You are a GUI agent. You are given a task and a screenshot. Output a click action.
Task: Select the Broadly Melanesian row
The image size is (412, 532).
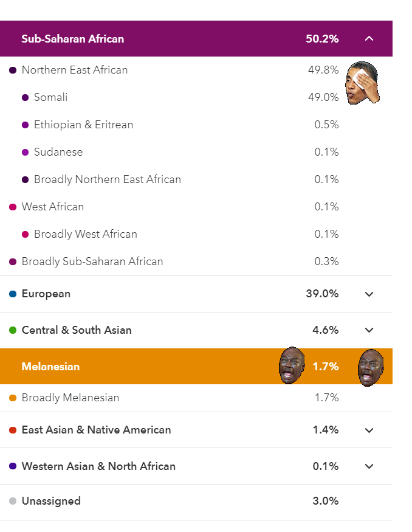tap(196, 398)
